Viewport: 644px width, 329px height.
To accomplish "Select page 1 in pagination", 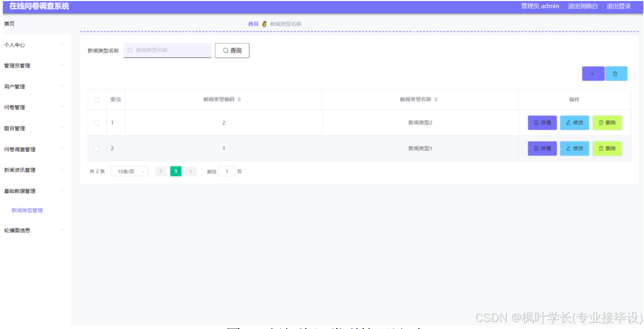I will click(176, 171).
